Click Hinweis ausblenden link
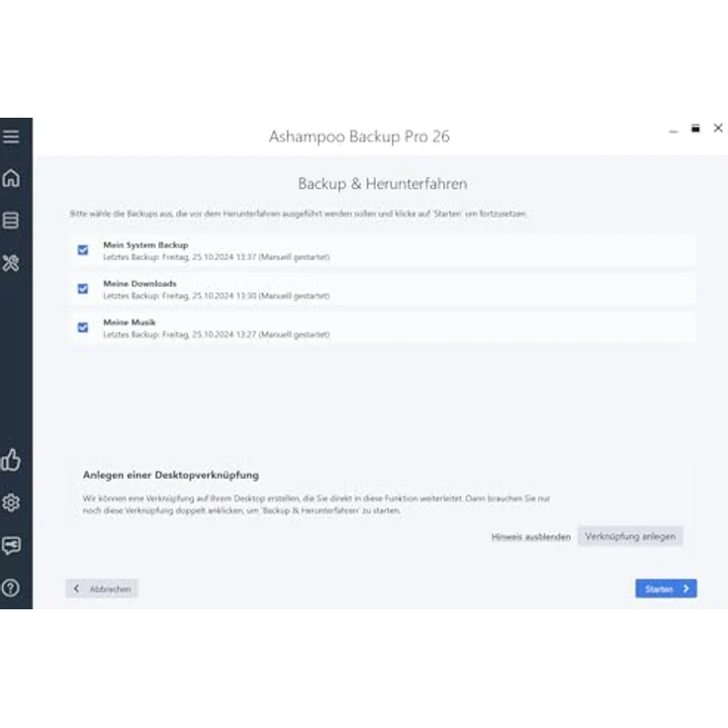728x728 pixels. (531, 537)
